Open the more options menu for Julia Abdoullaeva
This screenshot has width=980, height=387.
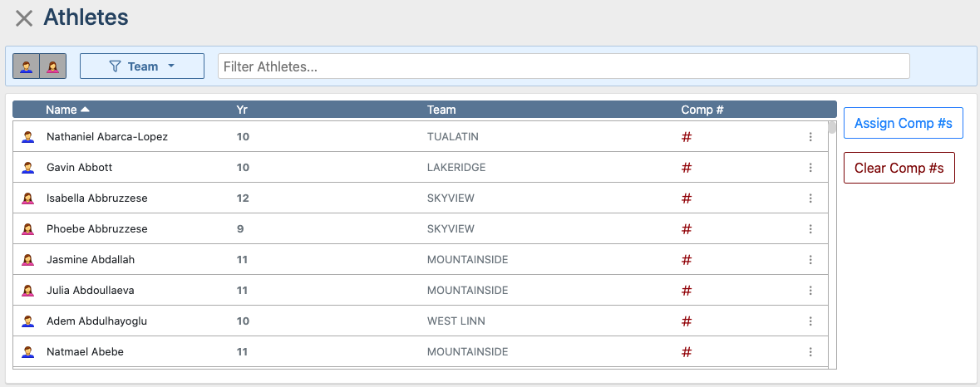[x=810, y=291]
